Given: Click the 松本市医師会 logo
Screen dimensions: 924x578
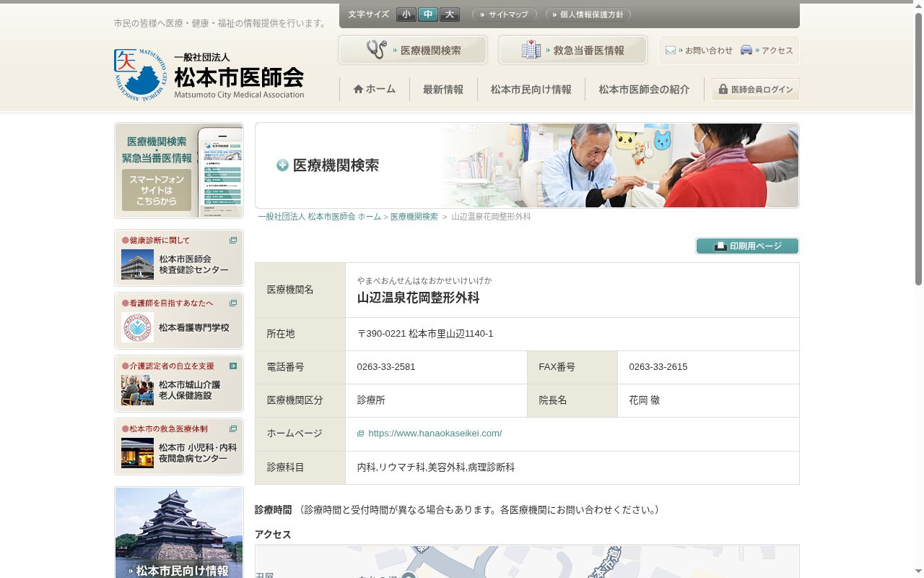Looking at the screenshot, I should pyautogui.click(x=209, y=75).
